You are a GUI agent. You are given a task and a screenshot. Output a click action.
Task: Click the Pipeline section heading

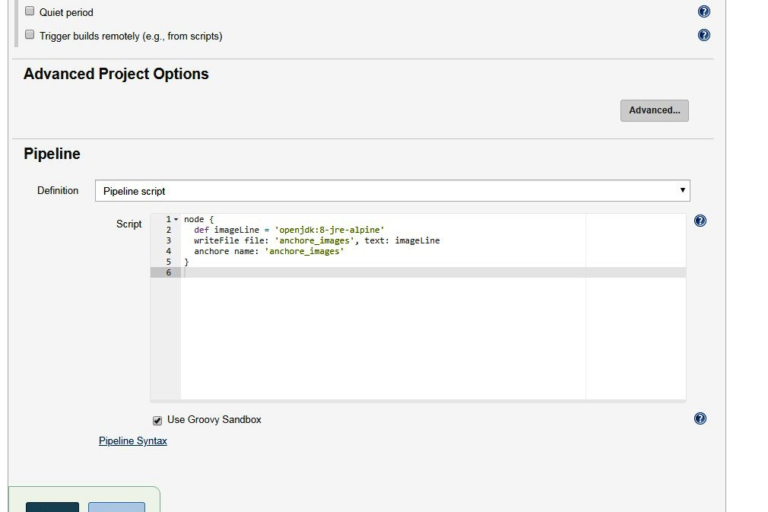pos(52,153)
